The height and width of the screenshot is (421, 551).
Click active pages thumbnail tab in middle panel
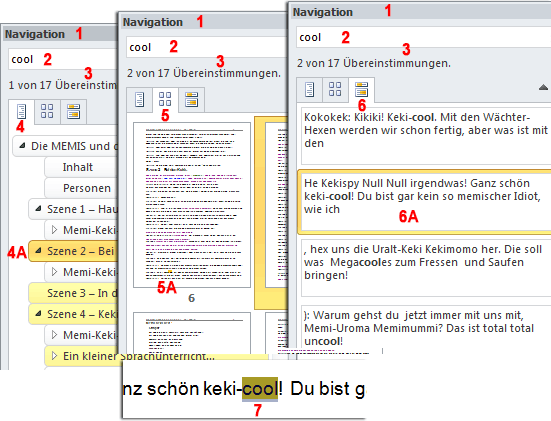tap(165, 99)
